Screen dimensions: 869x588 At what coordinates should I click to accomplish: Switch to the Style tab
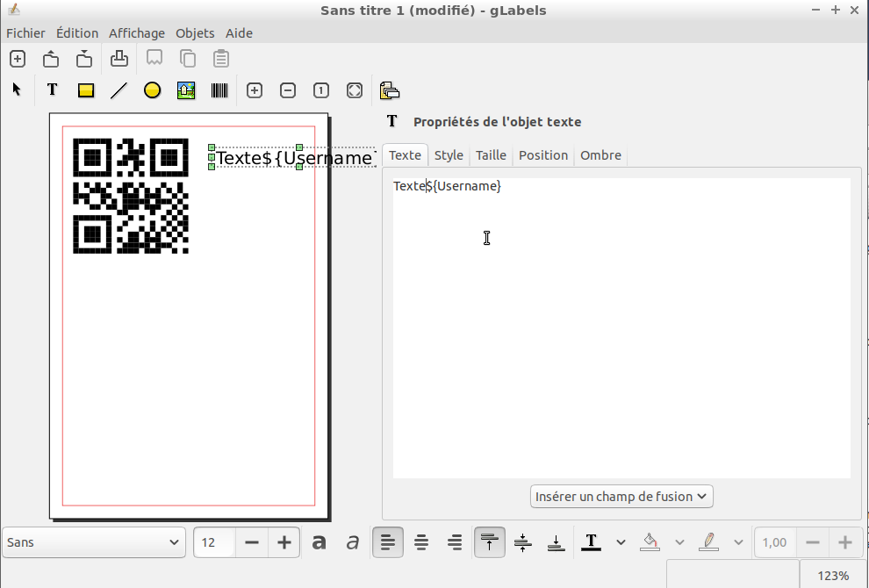click(x=449, y=155)
